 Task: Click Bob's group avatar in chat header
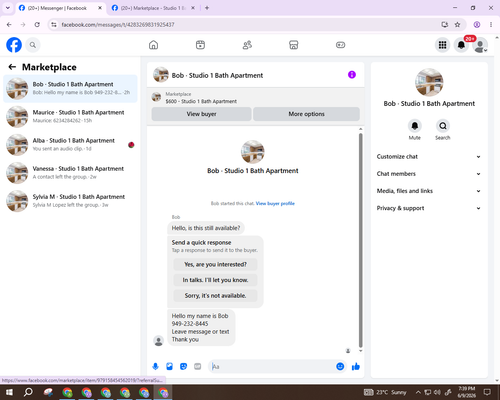pos(161,75)
